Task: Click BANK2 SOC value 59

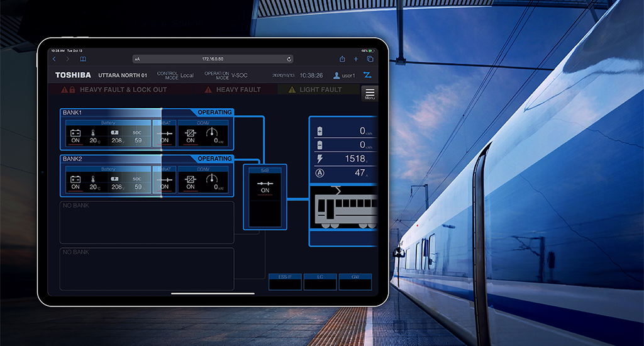Action: point(138,187)
